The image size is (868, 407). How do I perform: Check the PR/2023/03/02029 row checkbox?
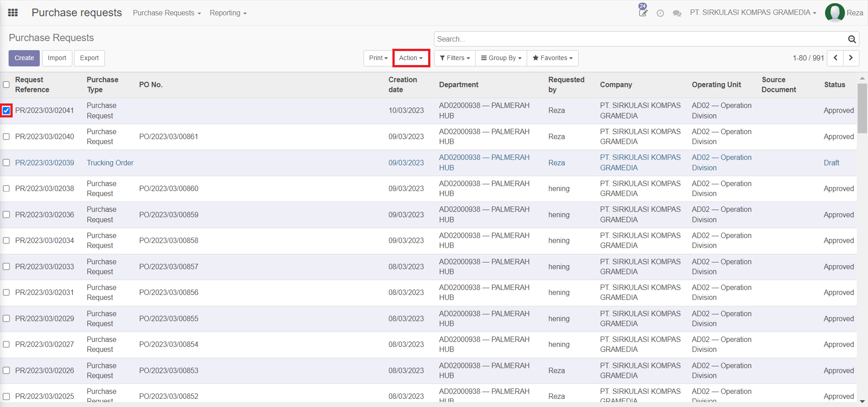6,318
